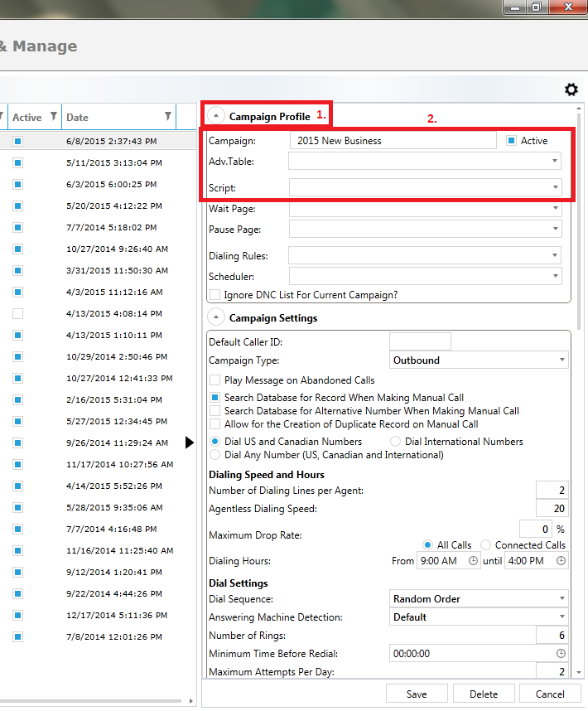Toggle the Active checkbox for campaign
Screen dimensions: 588x711
[512, 141]
